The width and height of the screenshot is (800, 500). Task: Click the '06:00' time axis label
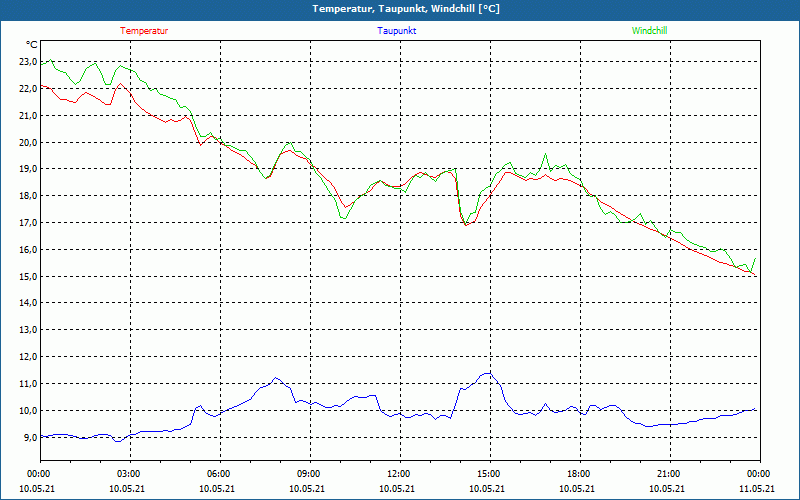(x=216, y=474)
